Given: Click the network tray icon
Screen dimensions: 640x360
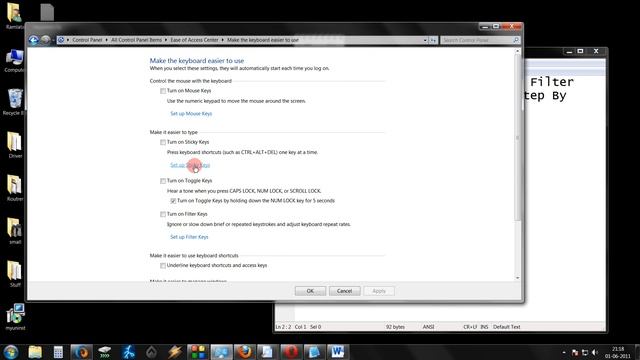Looking at the screenshot, I should (x=585, y=352).
